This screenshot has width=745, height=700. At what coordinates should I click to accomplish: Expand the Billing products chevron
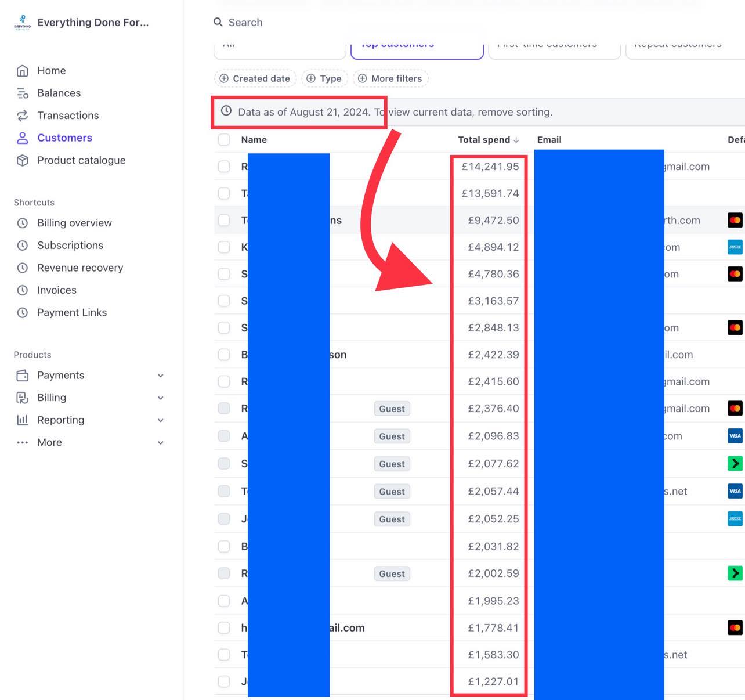[x=161, y=398]
